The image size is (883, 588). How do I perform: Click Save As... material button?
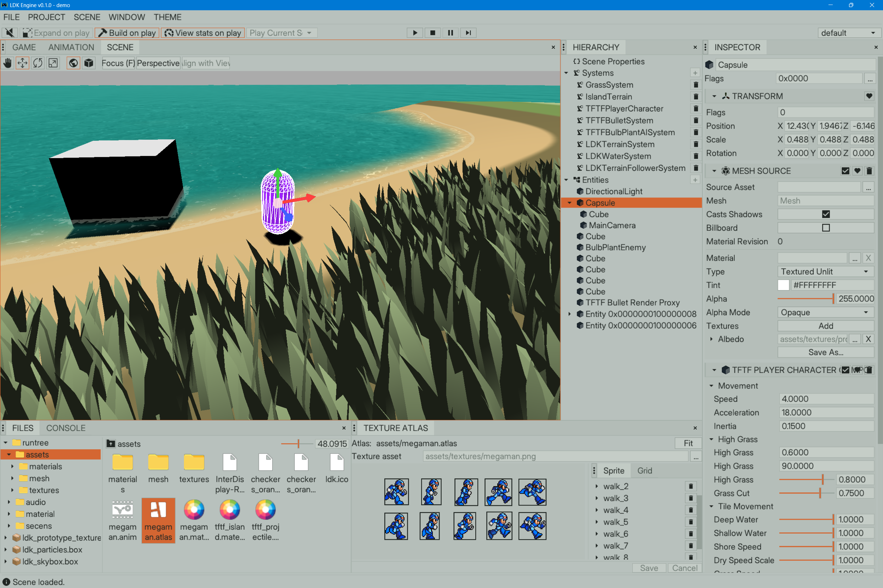pos(826,352)
